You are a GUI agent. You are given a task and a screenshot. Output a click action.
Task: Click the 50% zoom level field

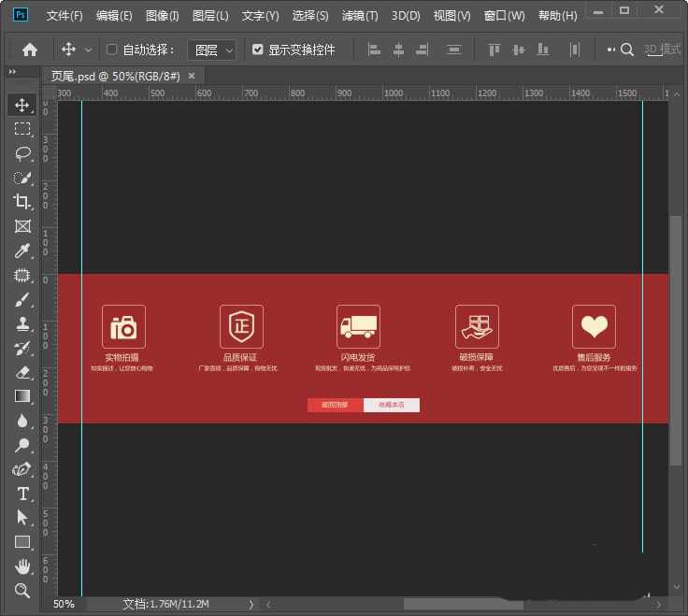64,605
